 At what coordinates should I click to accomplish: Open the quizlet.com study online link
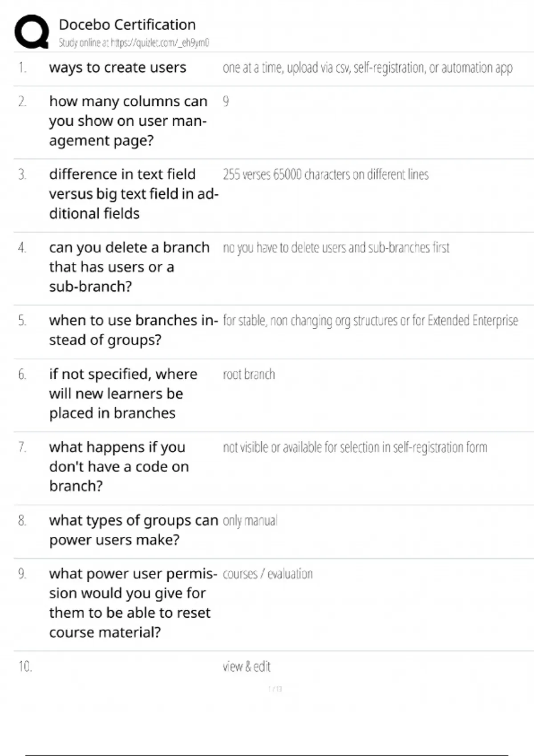(133, 43)
